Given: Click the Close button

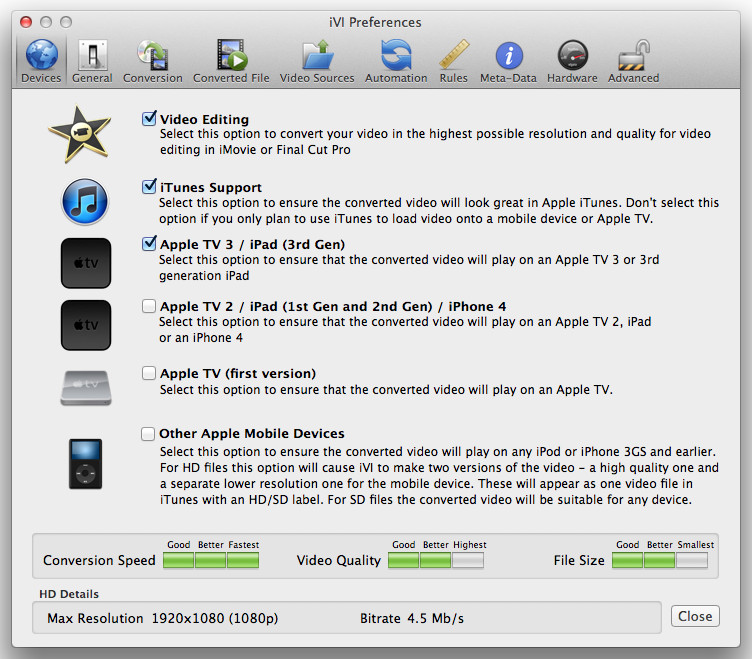Looking at the screenshot, I should 695,616.
